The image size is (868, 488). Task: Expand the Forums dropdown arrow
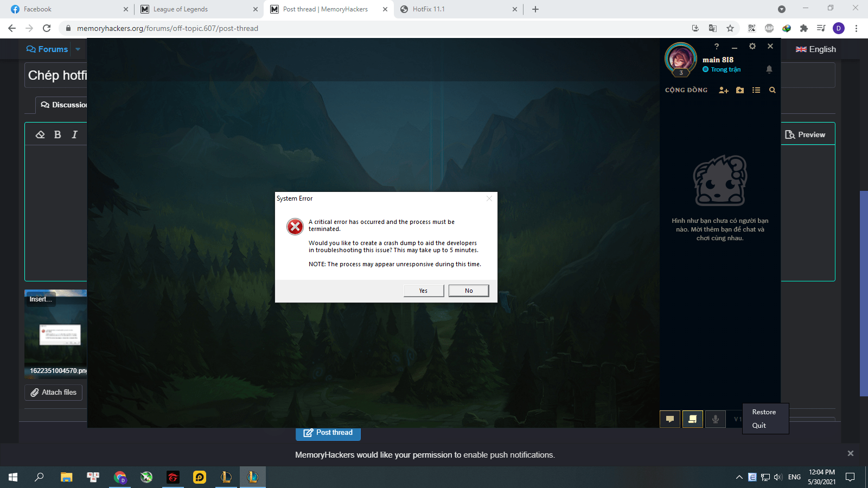(x=78, y=49)
